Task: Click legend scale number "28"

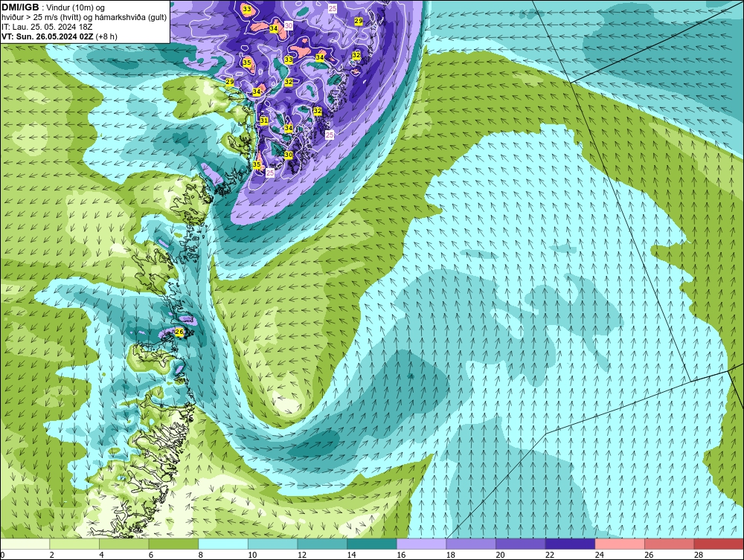Action: tap(699, 555)
